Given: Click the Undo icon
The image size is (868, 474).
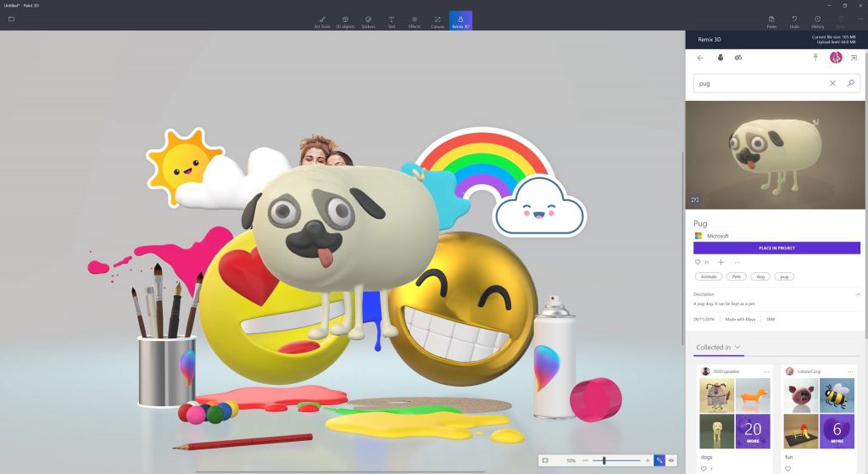Looking at the screenshot, I should coord(794,19).
